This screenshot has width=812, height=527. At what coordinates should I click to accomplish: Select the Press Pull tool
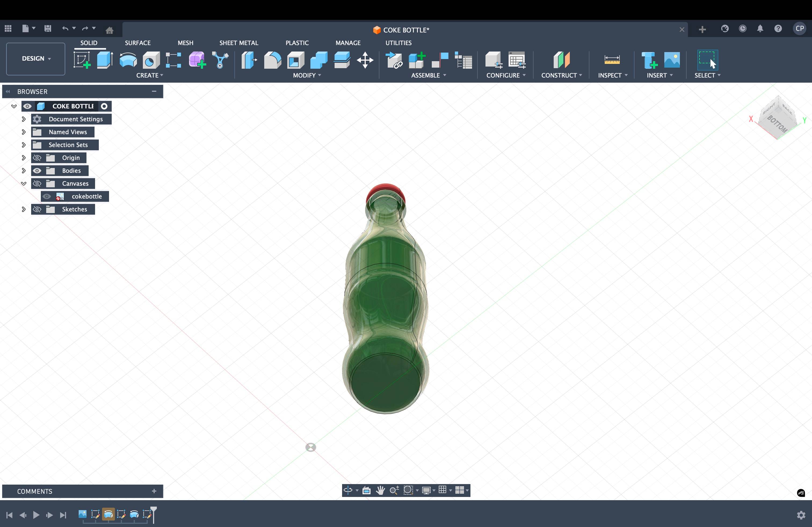(249, 60)
